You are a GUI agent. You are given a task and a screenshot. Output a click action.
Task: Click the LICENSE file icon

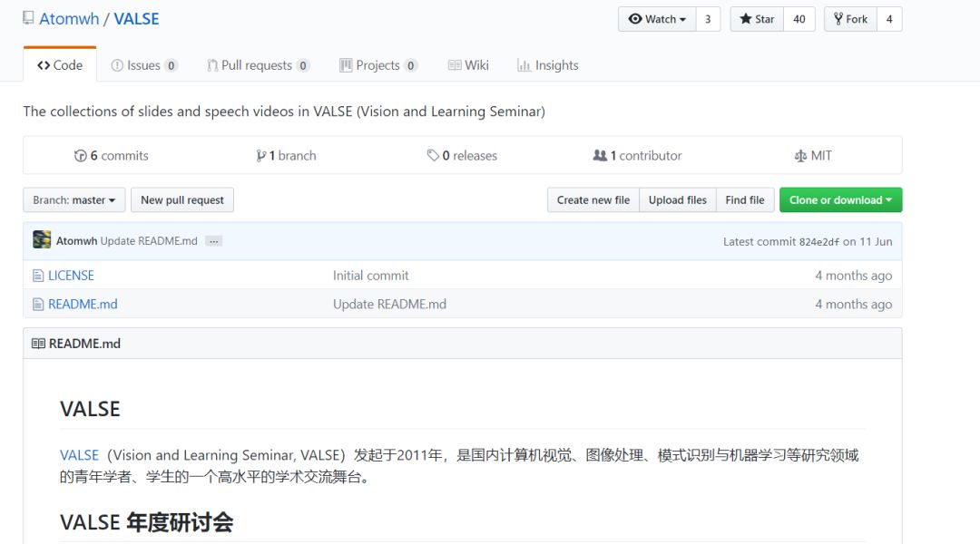click(38, 276)
